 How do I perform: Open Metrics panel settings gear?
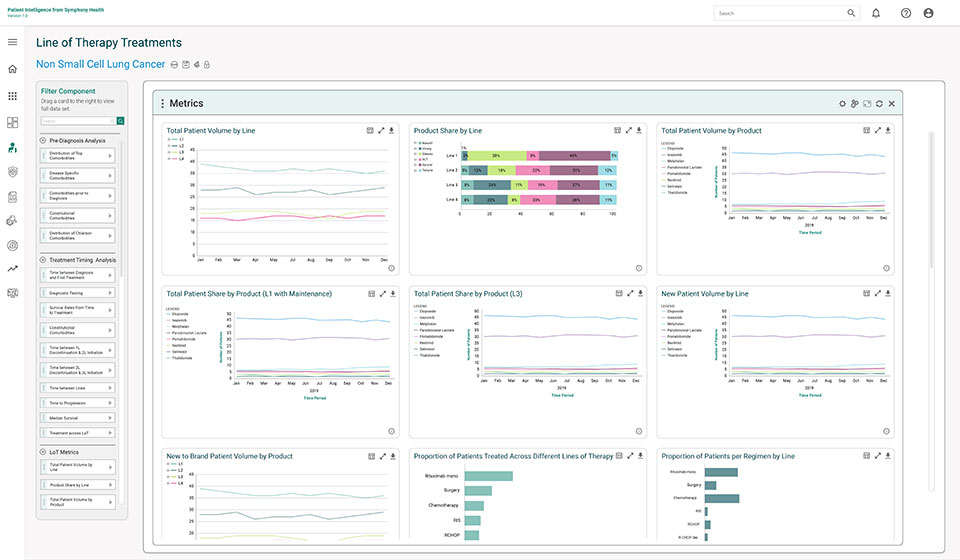pos(842,104)
